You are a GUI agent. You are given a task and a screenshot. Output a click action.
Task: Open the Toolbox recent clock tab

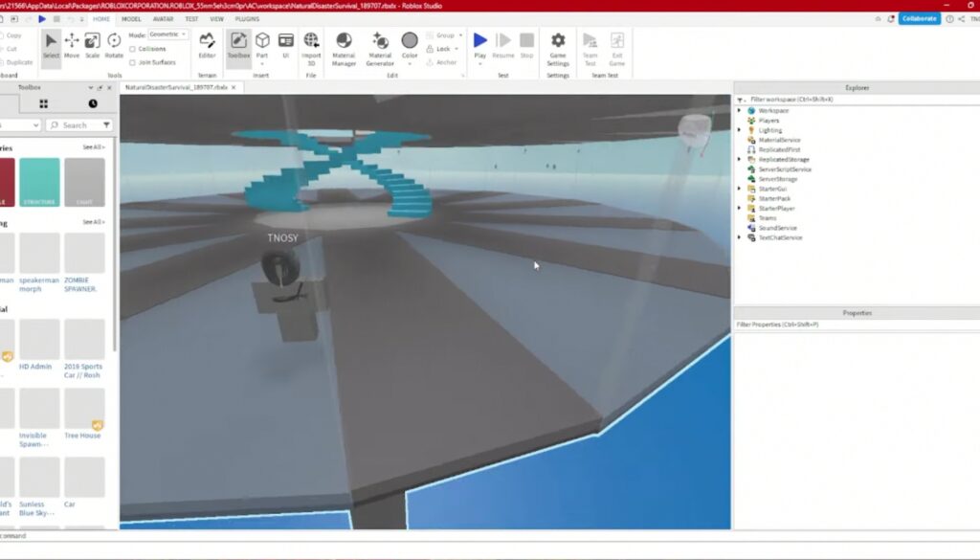[93, 103]
